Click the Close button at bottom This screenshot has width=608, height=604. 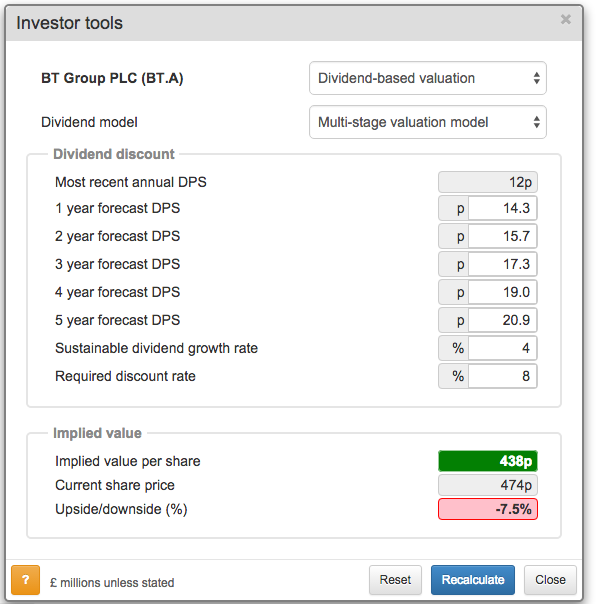[550, 580]
